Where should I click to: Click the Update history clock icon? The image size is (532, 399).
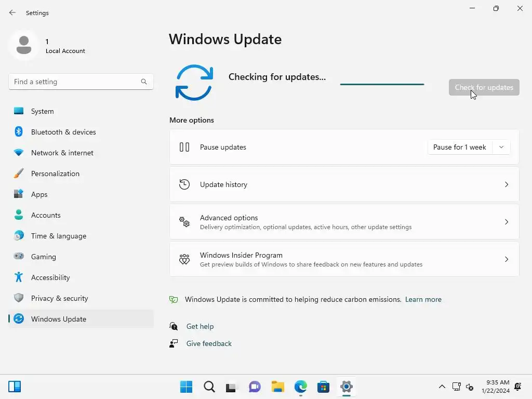point(184,184)
